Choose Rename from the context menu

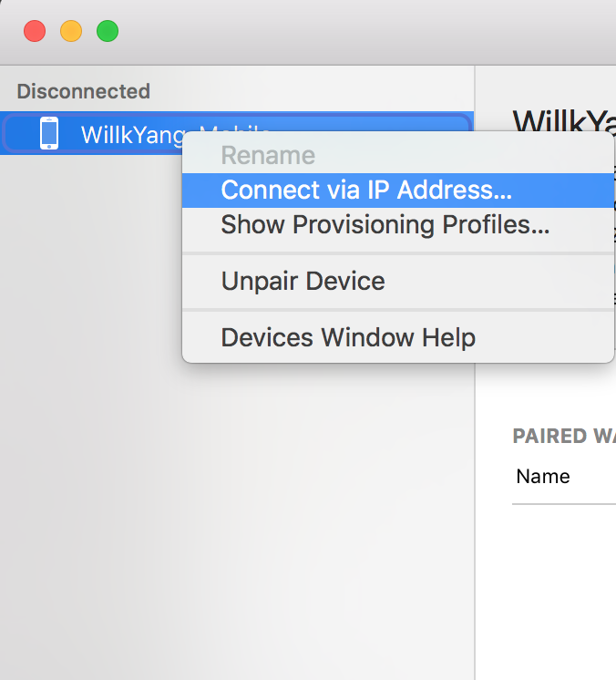(268, 156)
